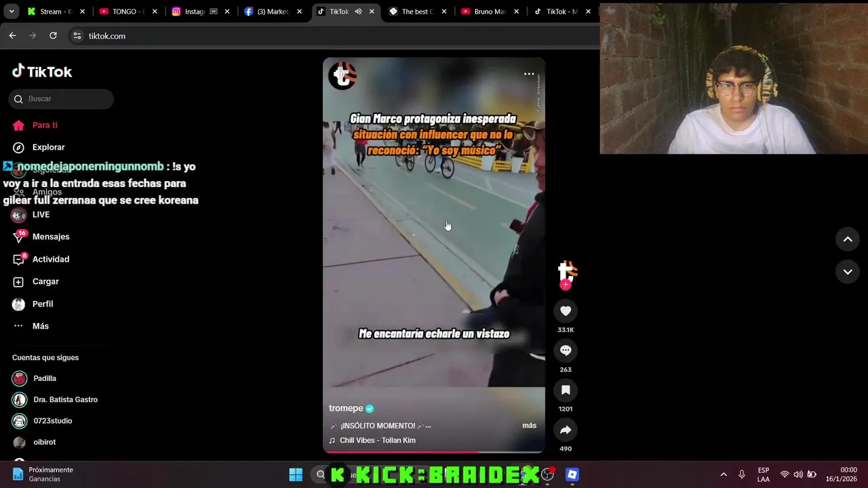This screenshot has width=868, height=488.
Task: Go to previous video with up arrow
Action: click(x=848, y=239)
